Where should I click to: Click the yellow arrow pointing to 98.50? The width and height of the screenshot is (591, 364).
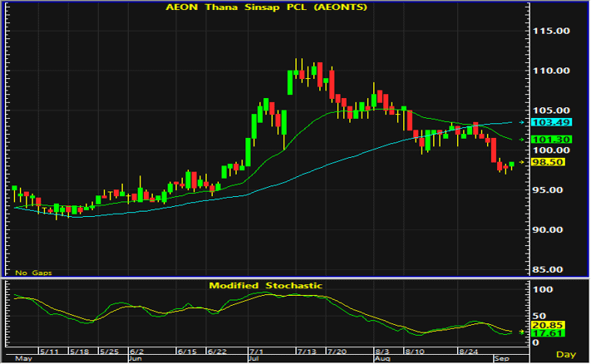(522, 162)
